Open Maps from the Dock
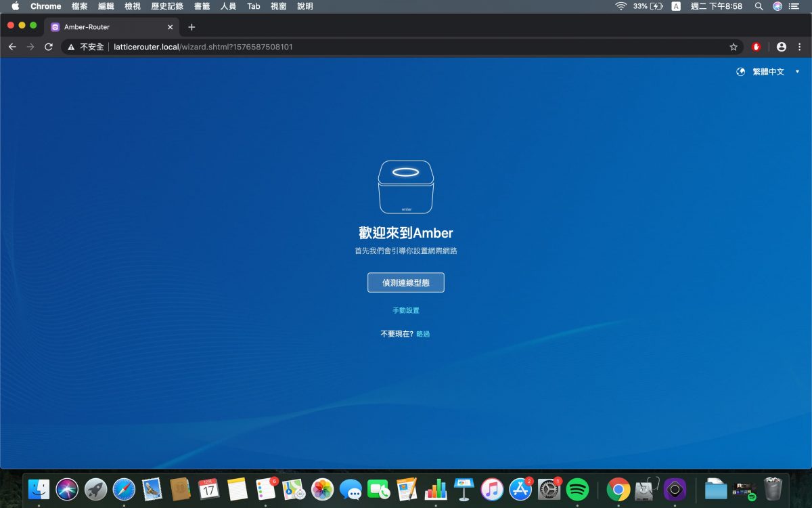 (294, 488)
